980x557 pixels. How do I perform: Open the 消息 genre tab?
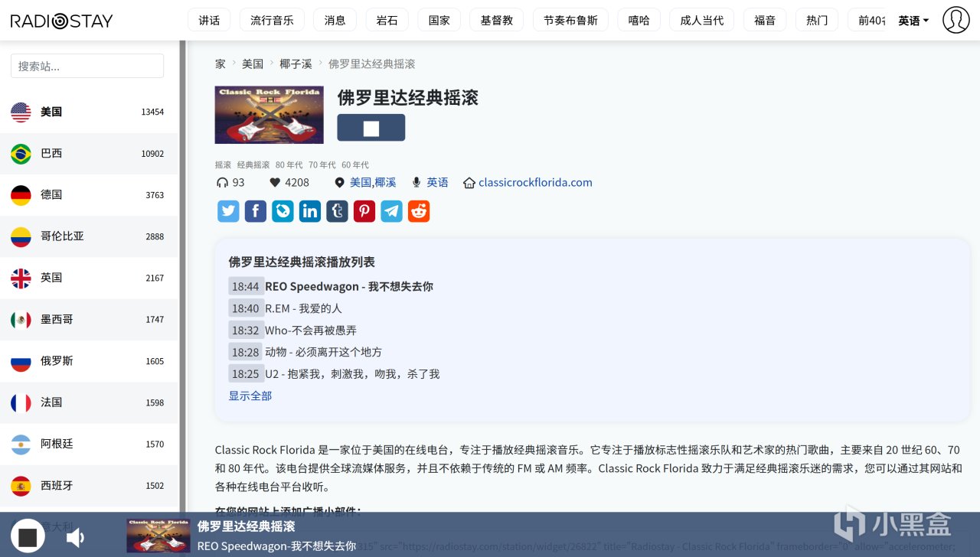click(335, 20)
